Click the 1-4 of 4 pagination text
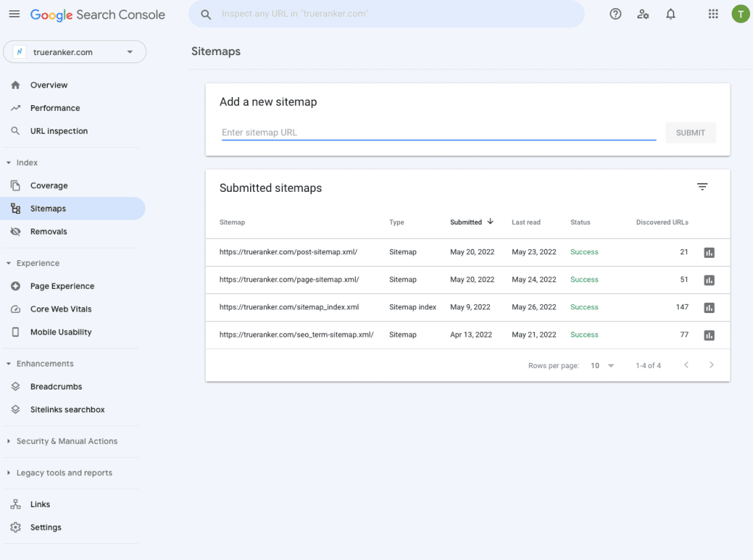 649,366
